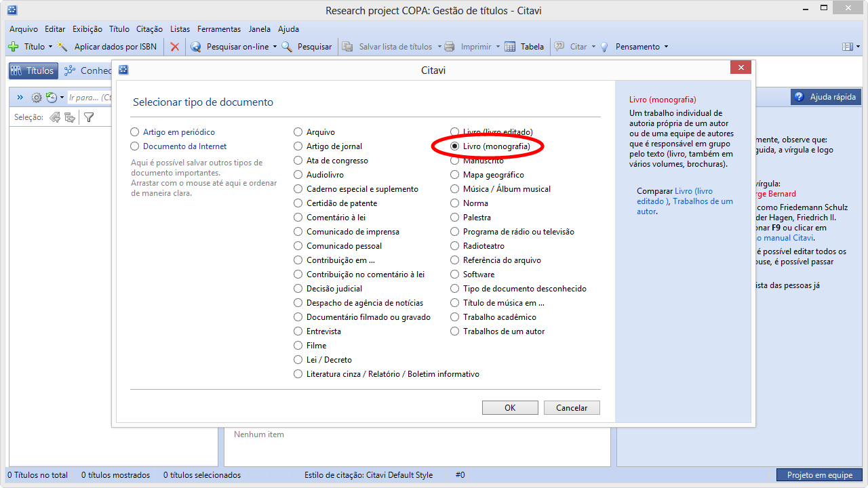Image resolution: width=868 pixels, height=488 pixels.
Task: Click the Aplicar dados por ISBN label
Action: coord(115,47)
